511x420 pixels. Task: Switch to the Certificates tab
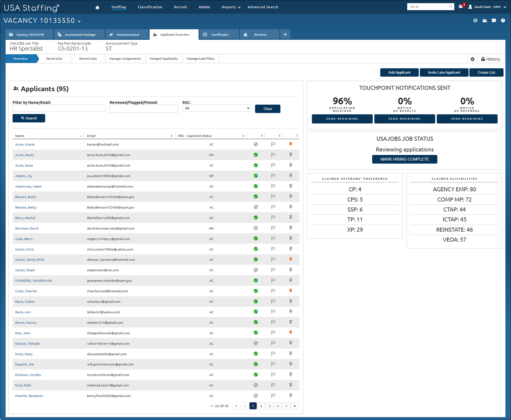[x=220, y=34]
